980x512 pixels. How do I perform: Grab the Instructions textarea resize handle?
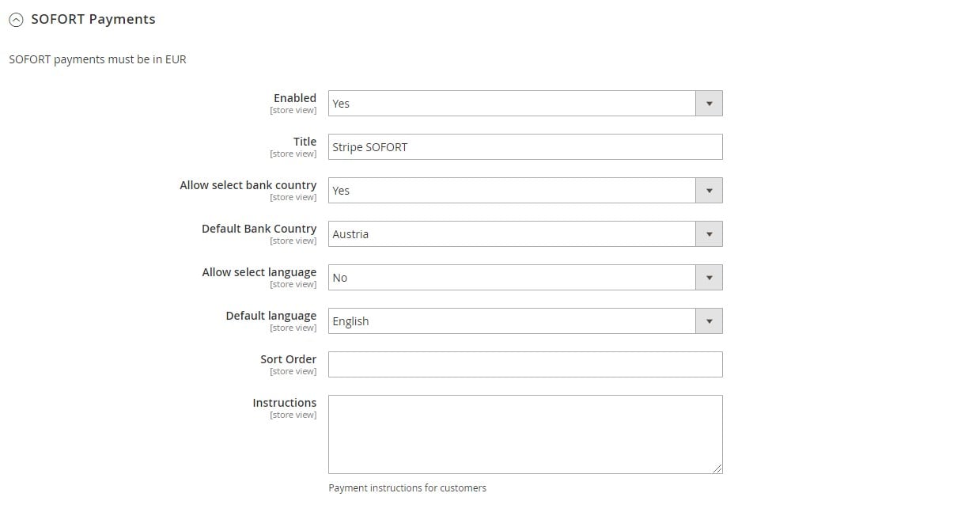[x=717, y=468]
